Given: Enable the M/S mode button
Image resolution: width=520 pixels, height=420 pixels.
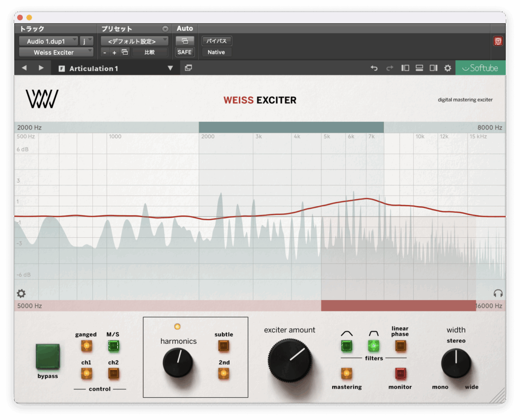Looking at the screenshot, I should point(113,346).
